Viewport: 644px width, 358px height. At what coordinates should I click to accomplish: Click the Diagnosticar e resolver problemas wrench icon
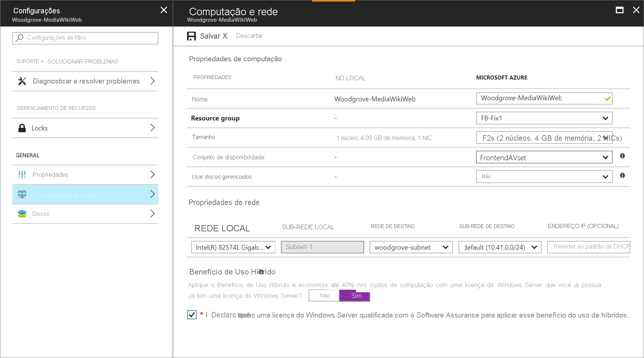pos(22,81)
